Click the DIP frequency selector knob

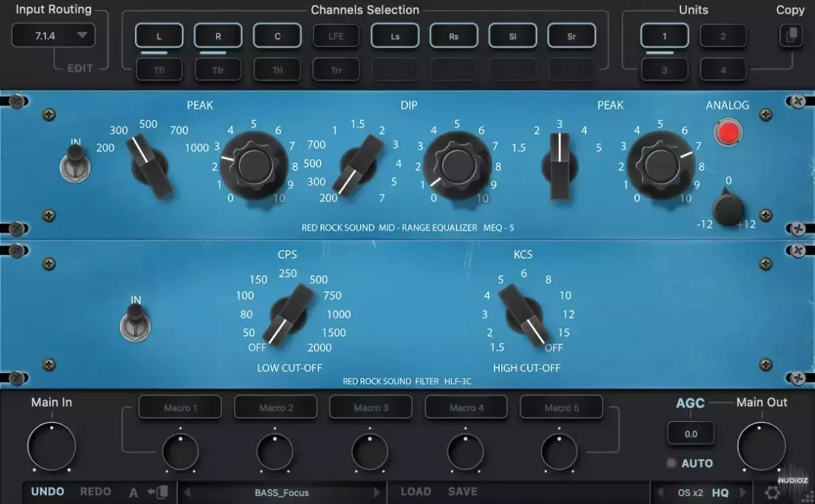[x=358, y=165]
